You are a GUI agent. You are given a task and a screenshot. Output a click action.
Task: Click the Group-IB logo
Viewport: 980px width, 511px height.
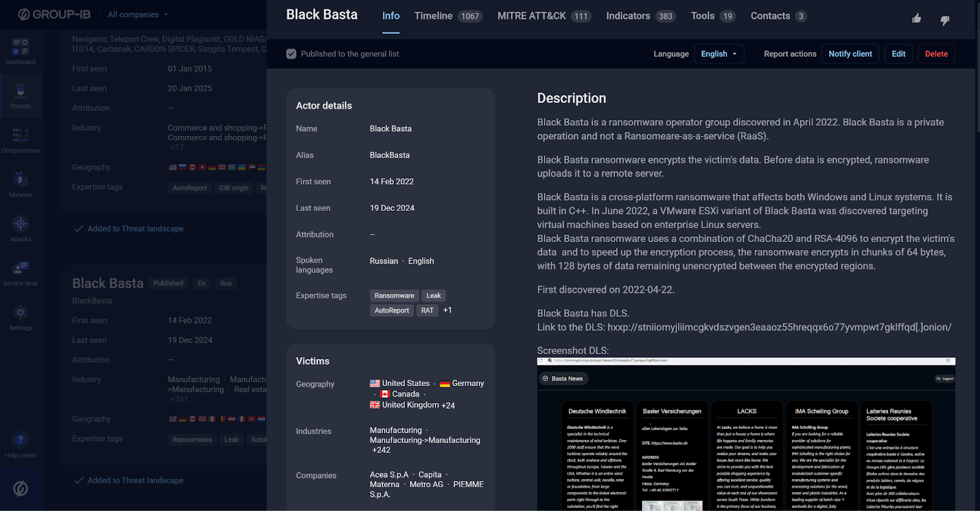(x=54, y=14)
